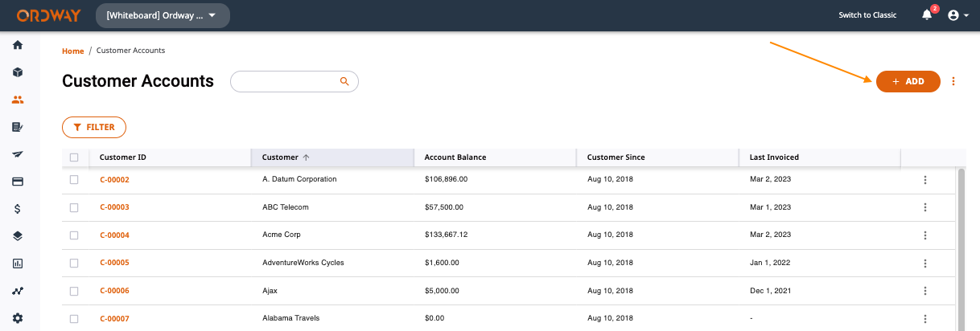Viewport: 980px width, 331px height.
Task: Open row actions for C-00003
Action: 925,207
